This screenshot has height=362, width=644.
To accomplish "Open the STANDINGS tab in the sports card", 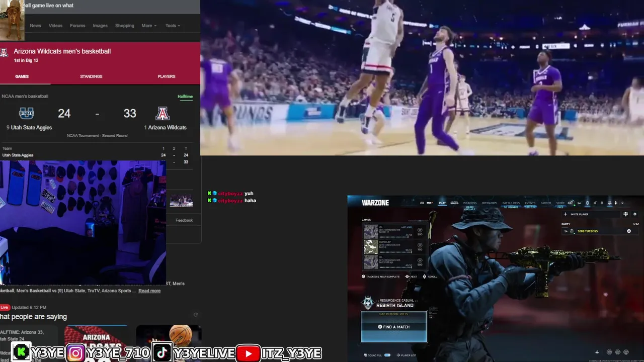I will click(x=91, y=76).
